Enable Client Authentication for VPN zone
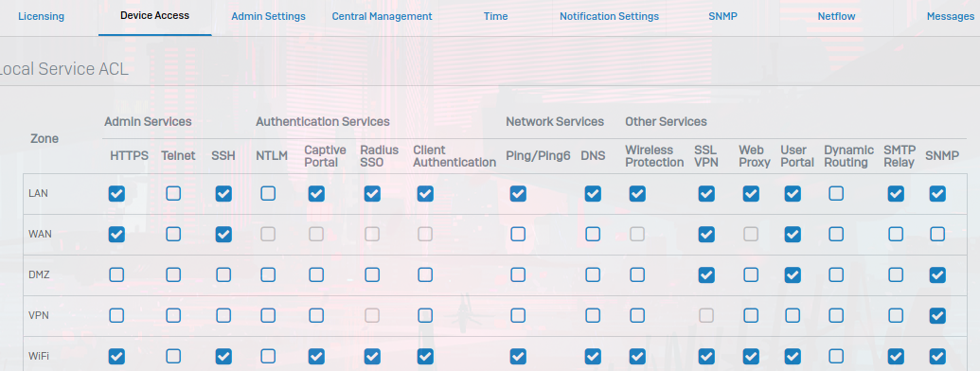This screenshot has height=371, width=980. pyautogui.click(x=425, y=316)
